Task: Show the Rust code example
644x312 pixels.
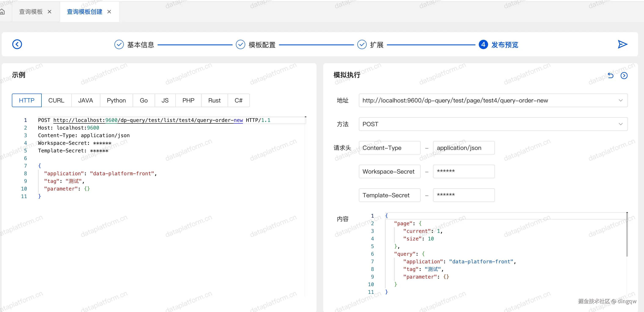Action: (x=214, y=100)
